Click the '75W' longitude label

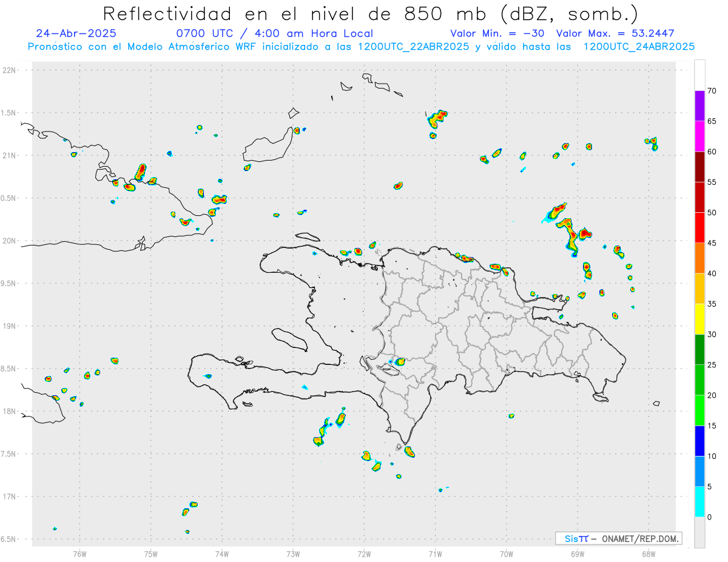pos(151,554)
